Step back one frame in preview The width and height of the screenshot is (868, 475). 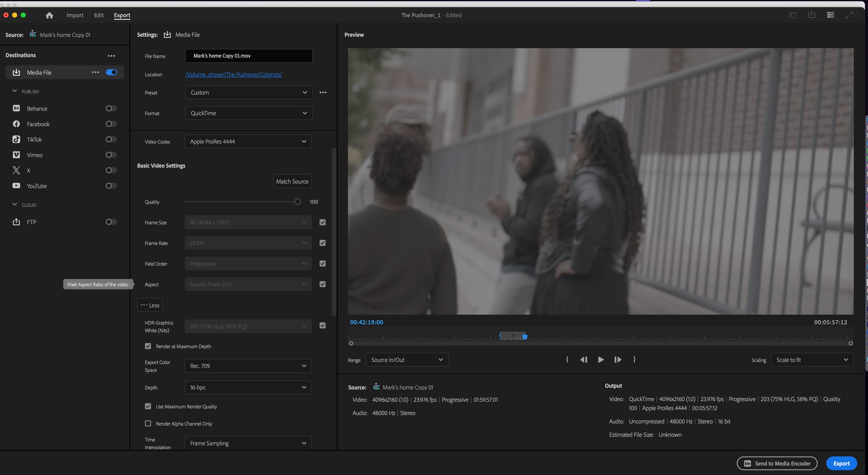click(584, 360)
